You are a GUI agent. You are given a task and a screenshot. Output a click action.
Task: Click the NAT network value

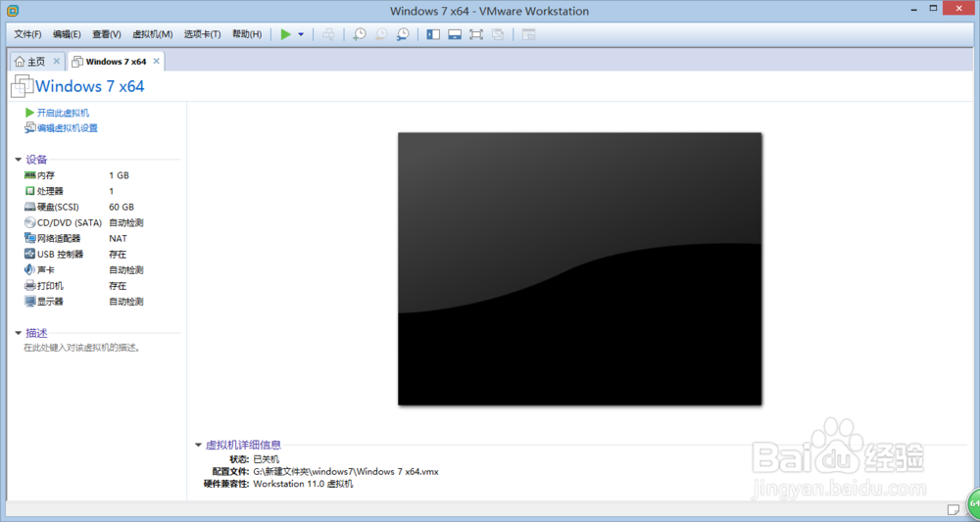click(x=118, y=239)
